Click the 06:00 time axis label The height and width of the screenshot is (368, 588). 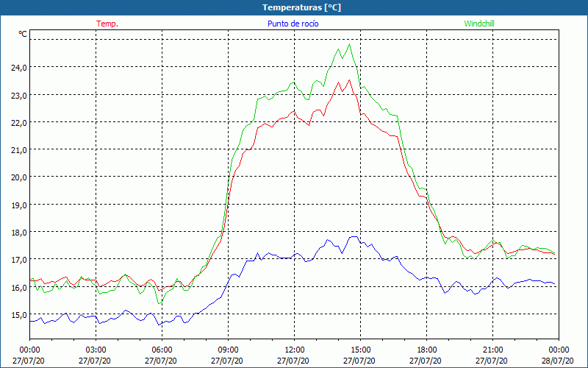click(162, 350)
